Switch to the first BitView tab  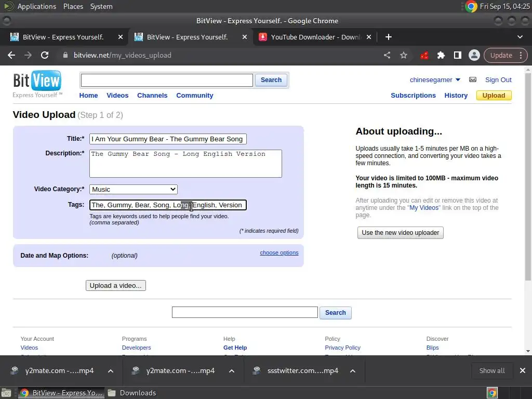click(63, 37)
